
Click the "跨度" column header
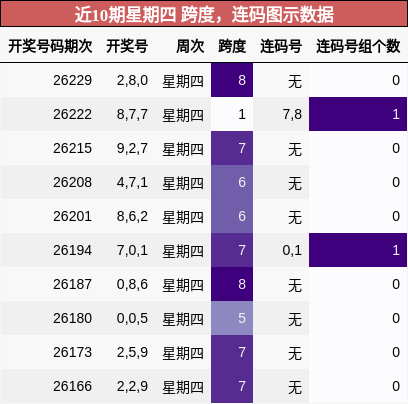[232, 46]
